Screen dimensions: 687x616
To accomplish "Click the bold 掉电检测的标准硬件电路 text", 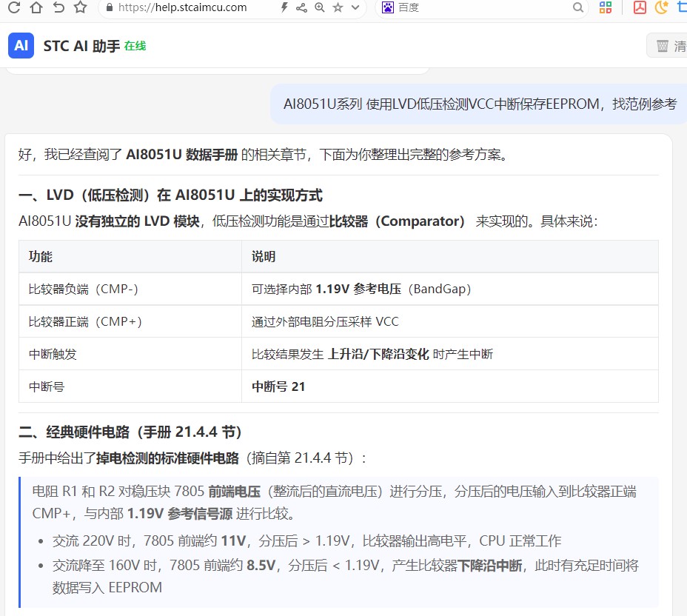I will tap(167, 458).
